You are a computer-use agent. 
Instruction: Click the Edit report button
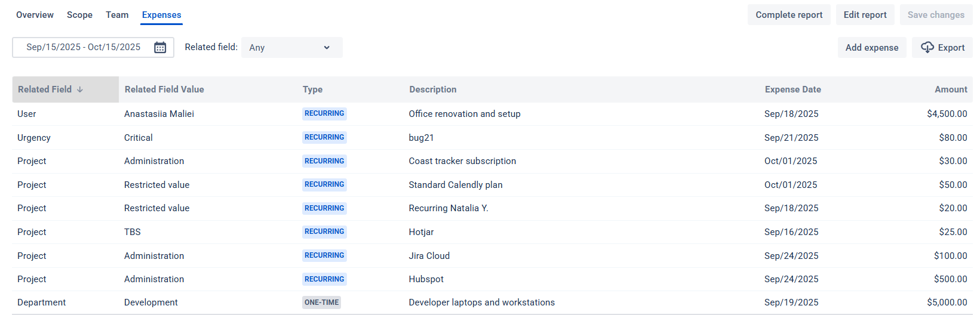coord(865,15)
